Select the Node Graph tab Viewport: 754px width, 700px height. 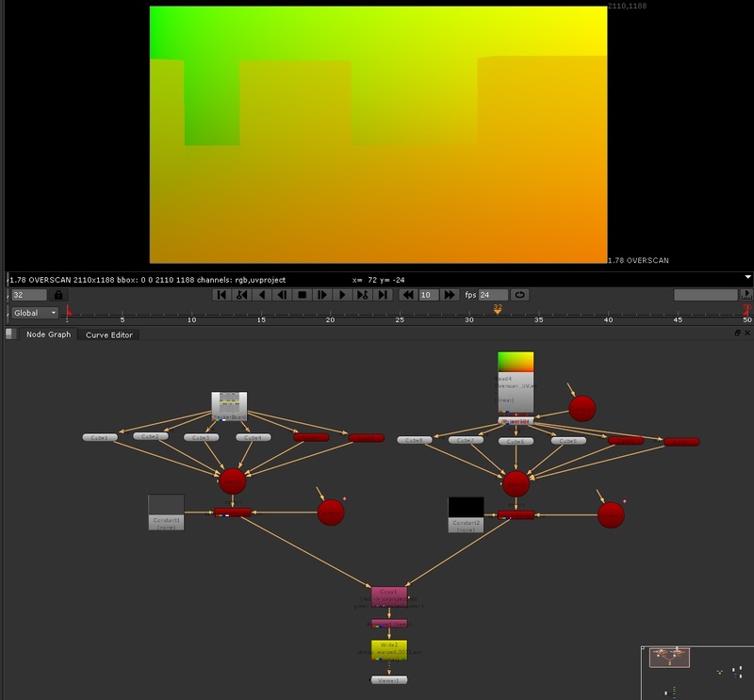click(47, 334)
